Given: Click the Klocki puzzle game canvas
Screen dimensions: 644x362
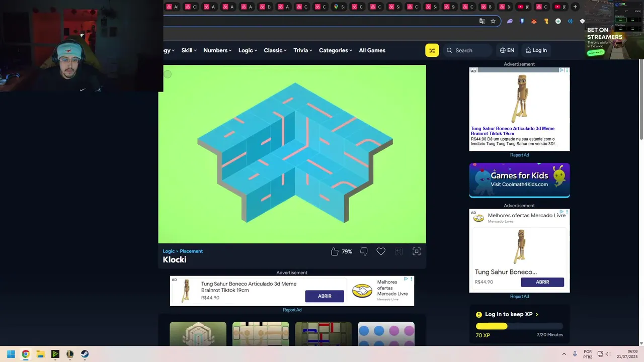Looking at the screenshot, I should 292,154.
